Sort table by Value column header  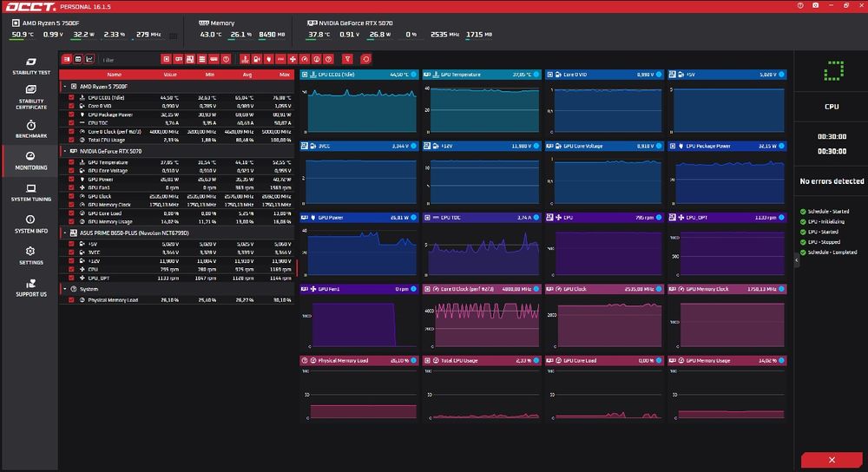click(170, 75)
